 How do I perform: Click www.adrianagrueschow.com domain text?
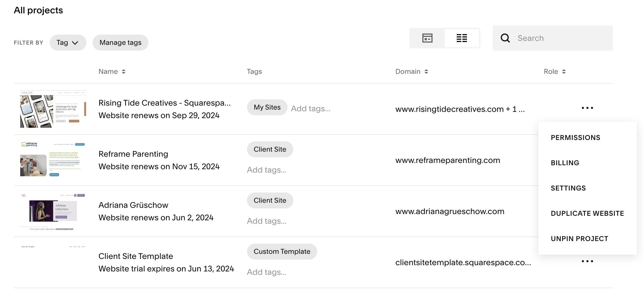pos(450,211)
